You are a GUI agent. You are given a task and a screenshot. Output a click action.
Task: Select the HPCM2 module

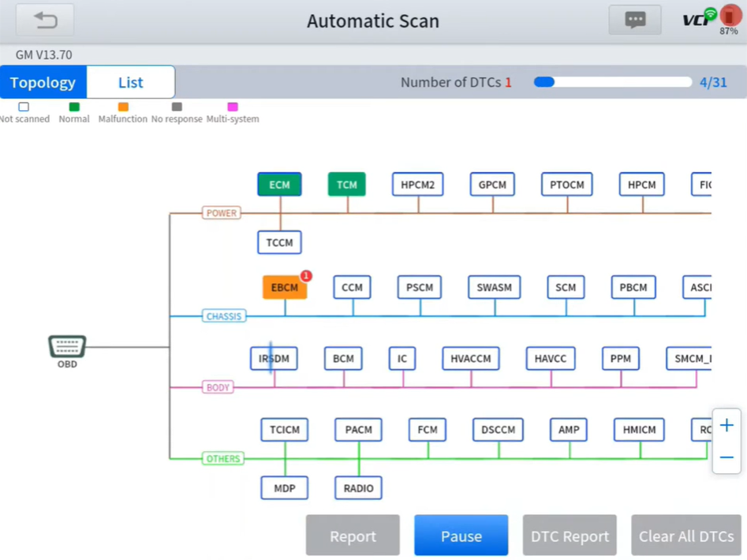418,185
